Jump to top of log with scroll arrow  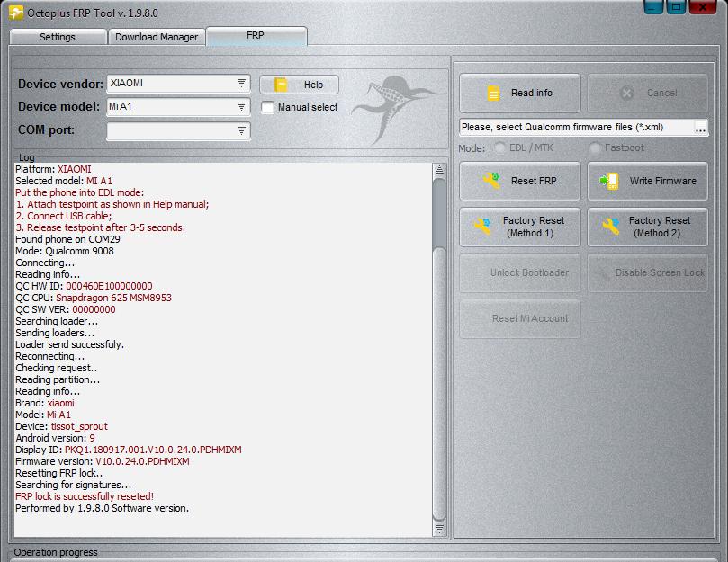point(439,170)
